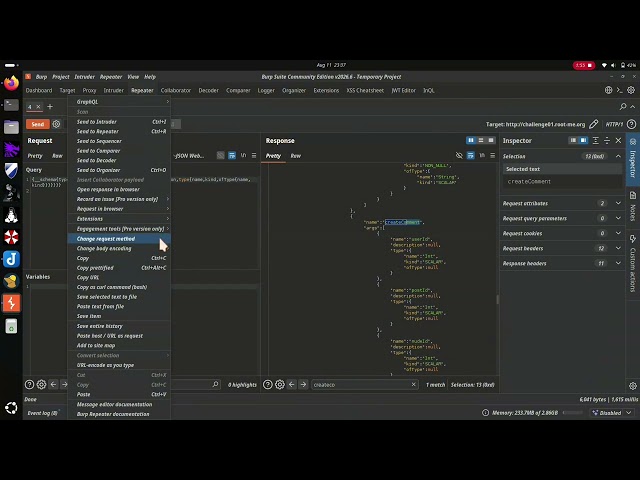Open search magnifier in Repeater tab bar
The image size is (640, 480).
(x=623, y=107)
